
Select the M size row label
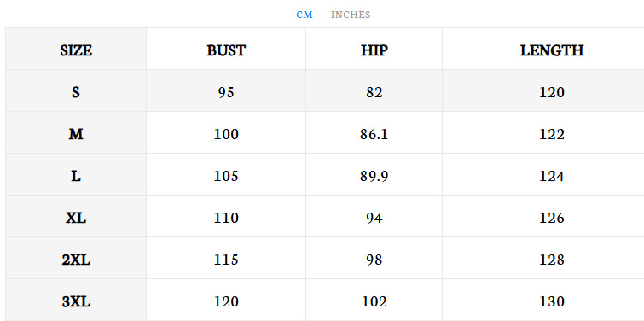(76, 133)
